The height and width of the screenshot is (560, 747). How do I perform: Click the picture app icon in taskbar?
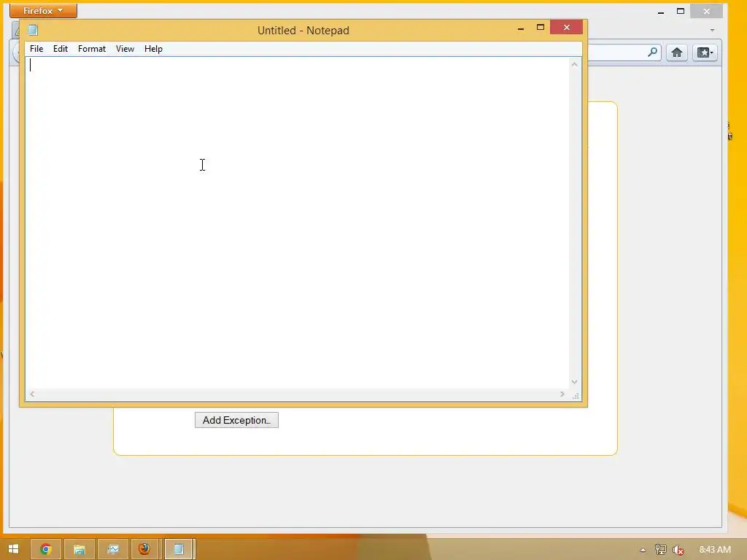[113, 549]
